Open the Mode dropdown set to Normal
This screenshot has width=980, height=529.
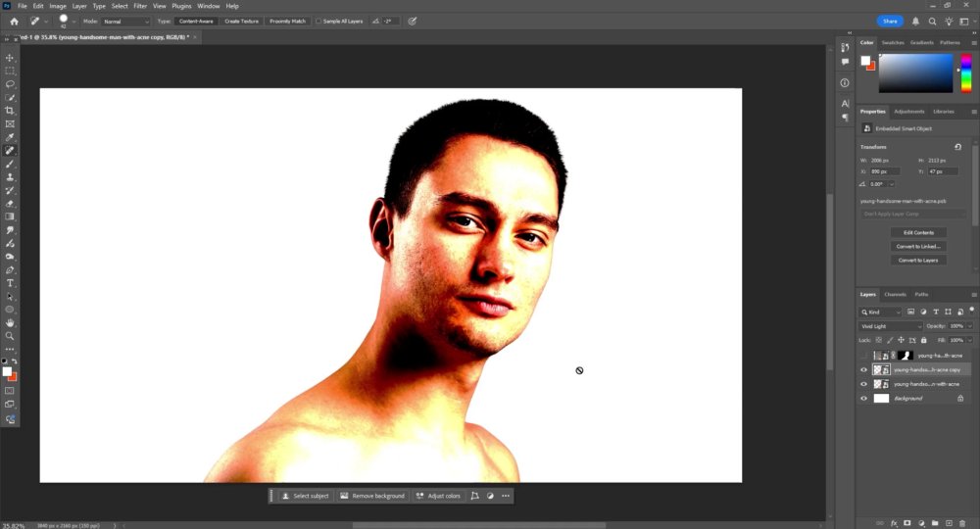pyautogui.click(x=125, y=22)
